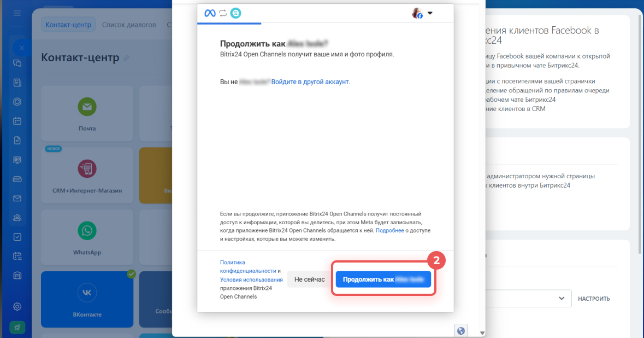Image resolution: width=644 pixels, height=338 pixels.
Task: Click the swap arrows icon in dialog header
Action: click(223, 13)
